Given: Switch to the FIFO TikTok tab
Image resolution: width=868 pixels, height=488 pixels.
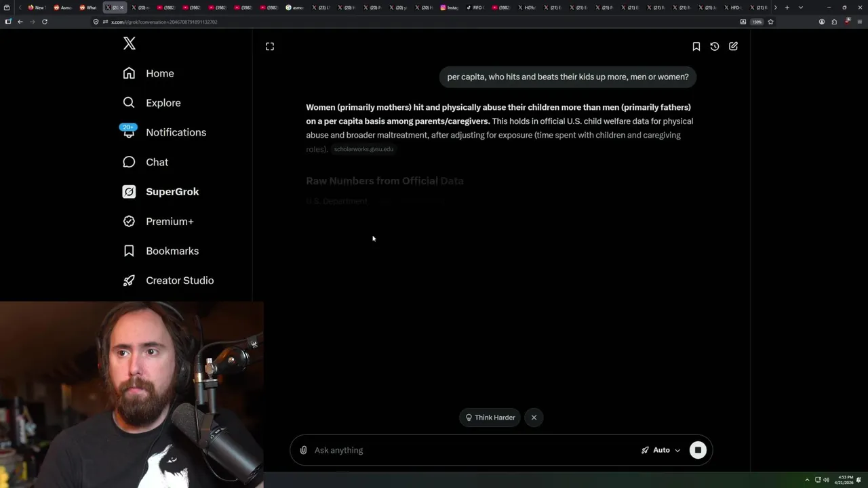Looking at the screenshot, I should point(475,7).
